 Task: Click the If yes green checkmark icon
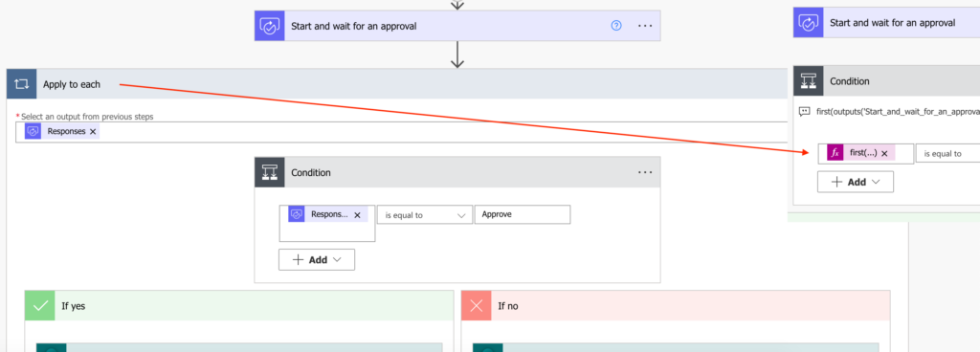click(x=40, y=306)
